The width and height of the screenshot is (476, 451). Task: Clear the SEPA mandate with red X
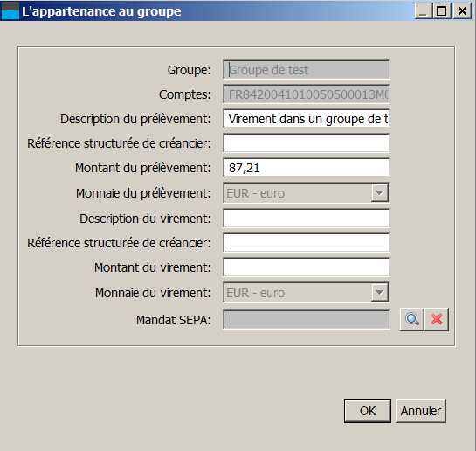pos(437,319)
